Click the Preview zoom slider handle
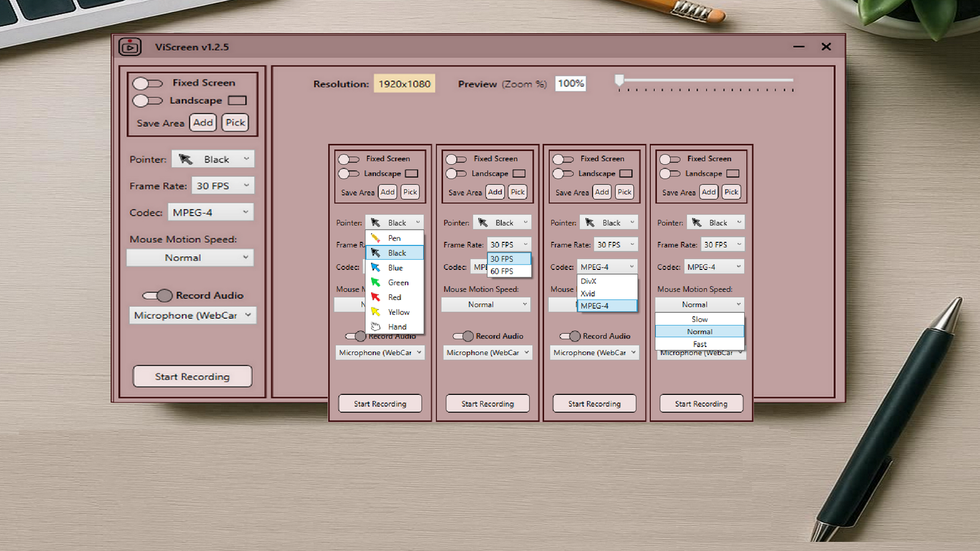 tap(619, 80)
